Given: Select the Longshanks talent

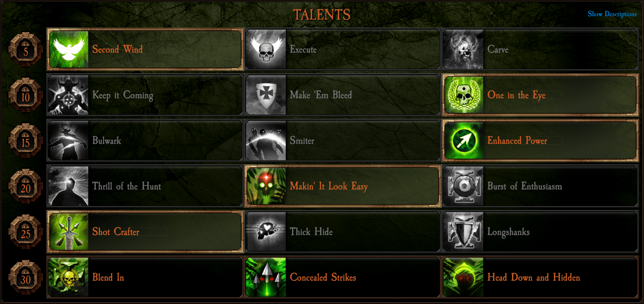Looking at the screenshot, I should coord(540,232).
